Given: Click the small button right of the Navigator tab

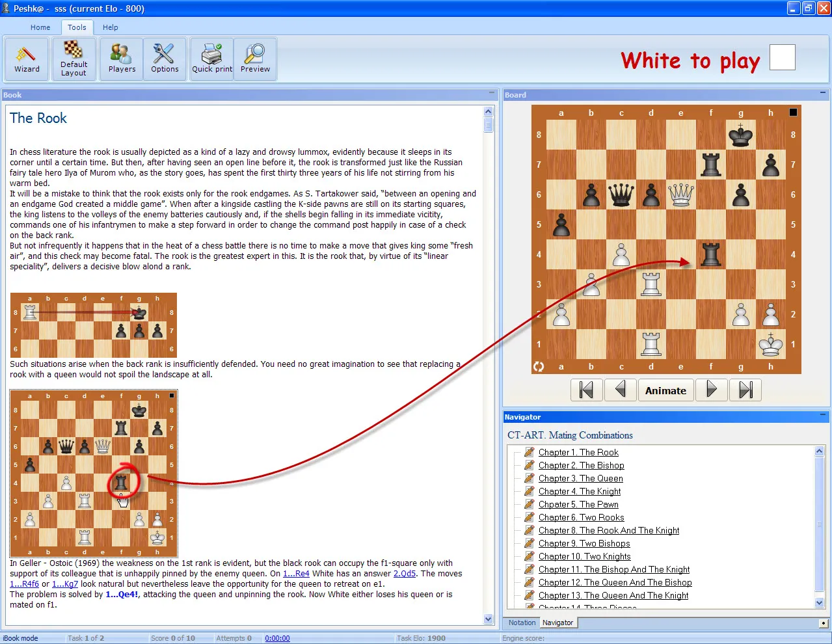Looking at the screenshot, I should pyautogui.click(x=824, y=623).
